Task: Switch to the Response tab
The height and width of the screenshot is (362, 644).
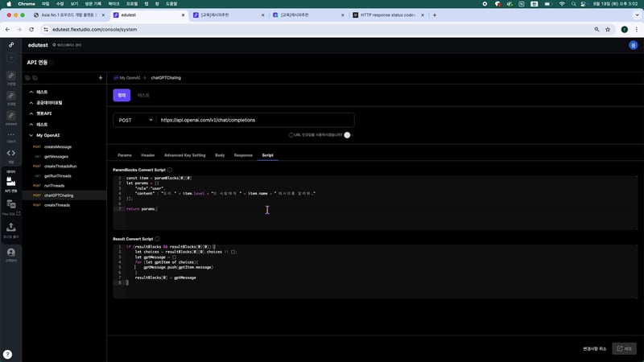Action: point(243,154)
